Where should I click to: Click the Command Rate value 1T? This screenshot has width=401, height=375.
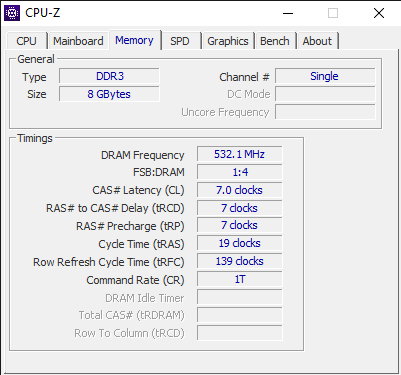[x=240, y=279]
